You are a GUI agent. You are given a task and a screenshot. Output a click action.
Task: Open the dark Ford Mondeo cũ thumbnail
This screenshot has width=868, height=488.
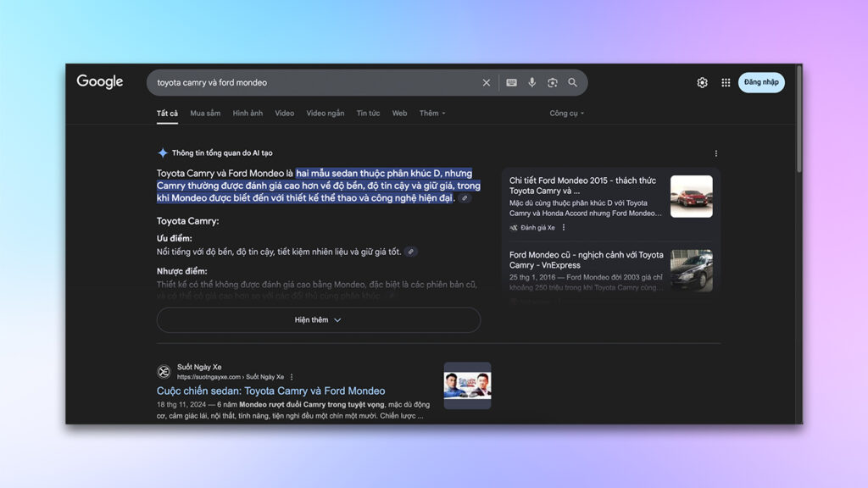pos(692,270)
